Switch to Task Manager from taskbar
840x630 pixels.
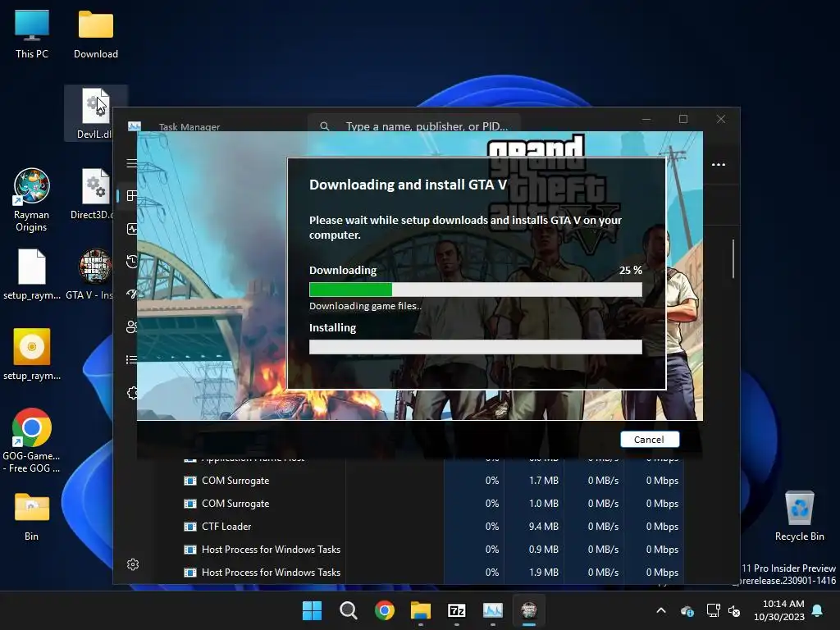click(493, 610)
